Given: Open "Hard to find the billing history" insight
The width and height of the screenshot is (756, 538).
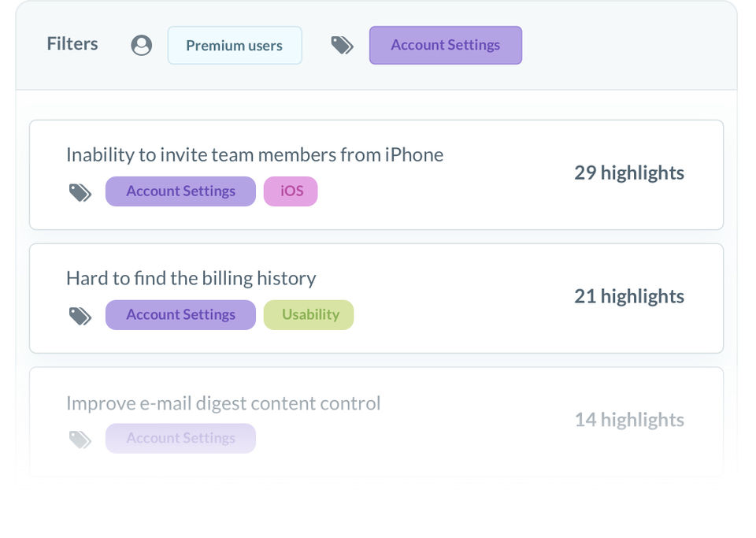Looking at the screenshot, I should (191, 279).
